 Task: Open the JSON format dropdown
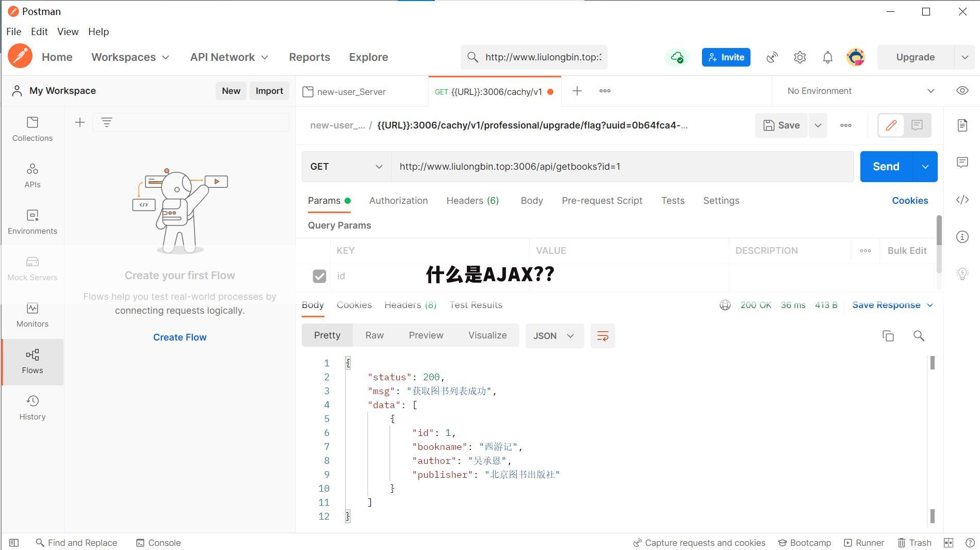[x=554, y=336]
